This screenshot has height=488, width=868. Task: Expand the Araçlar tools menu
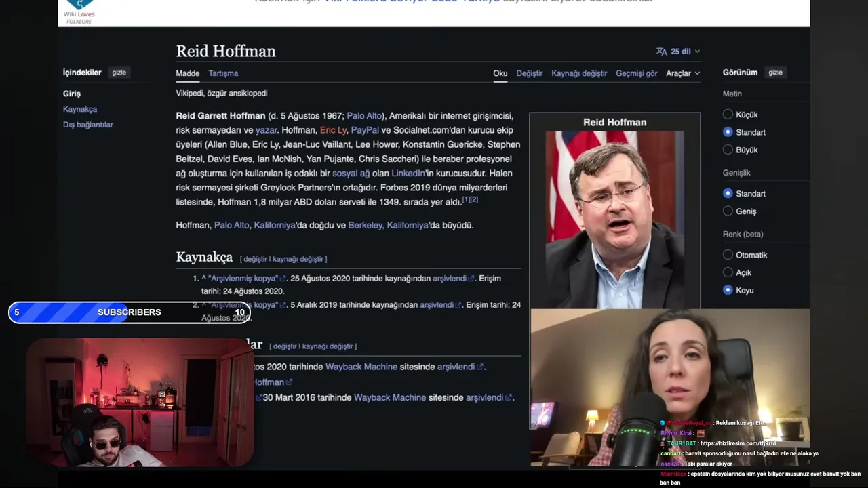point(683,73)
